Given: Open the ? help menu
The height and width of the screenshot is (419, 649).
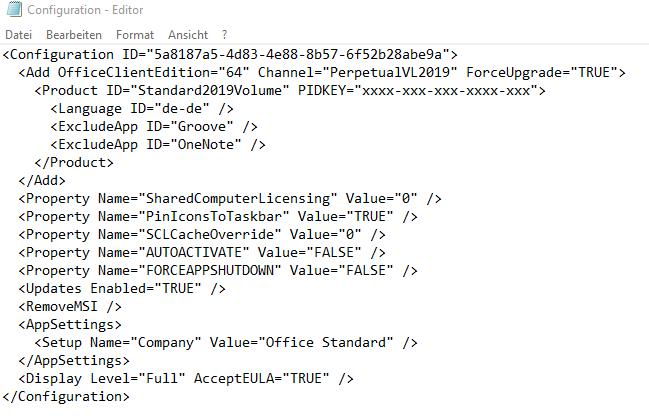Looking at the screenshot, I should coord(224,35).
